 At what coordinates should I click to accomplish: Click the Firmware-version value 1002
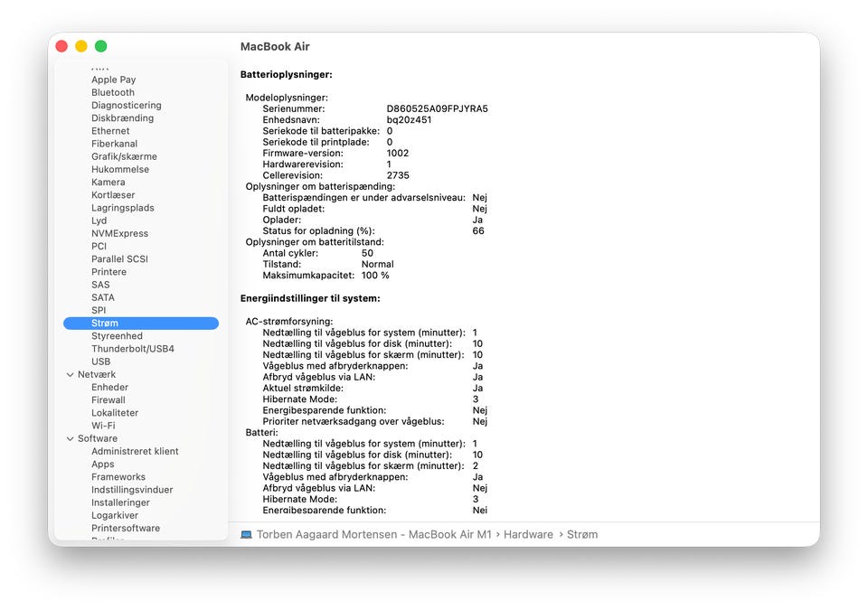[x=398, y=154]
